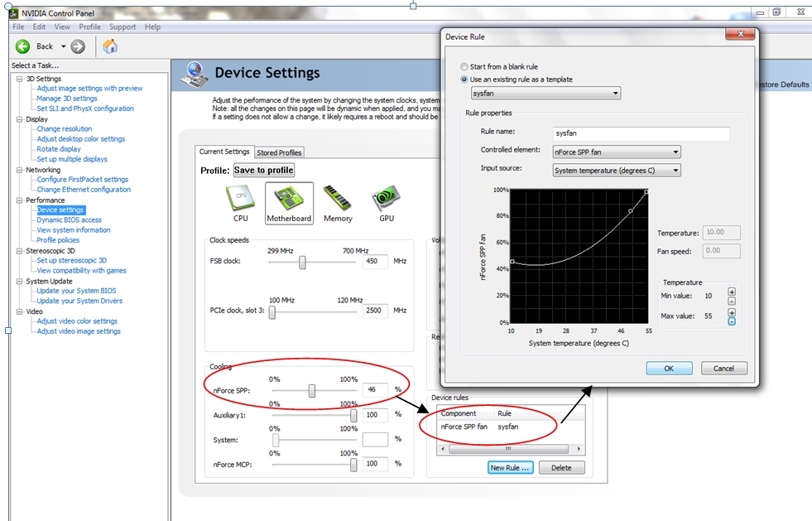
Task: Open the Support menu
Action: point(123,27)
